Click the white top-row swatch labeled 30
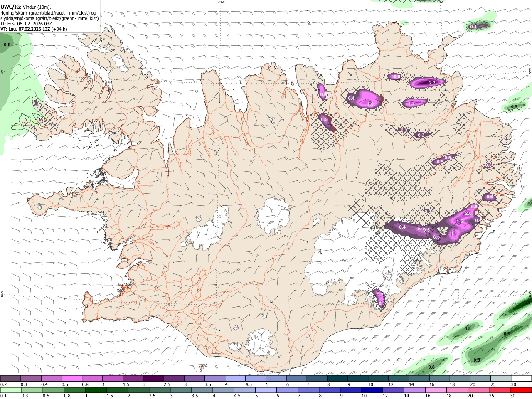The image size is (532, 399). pos(521,379)
